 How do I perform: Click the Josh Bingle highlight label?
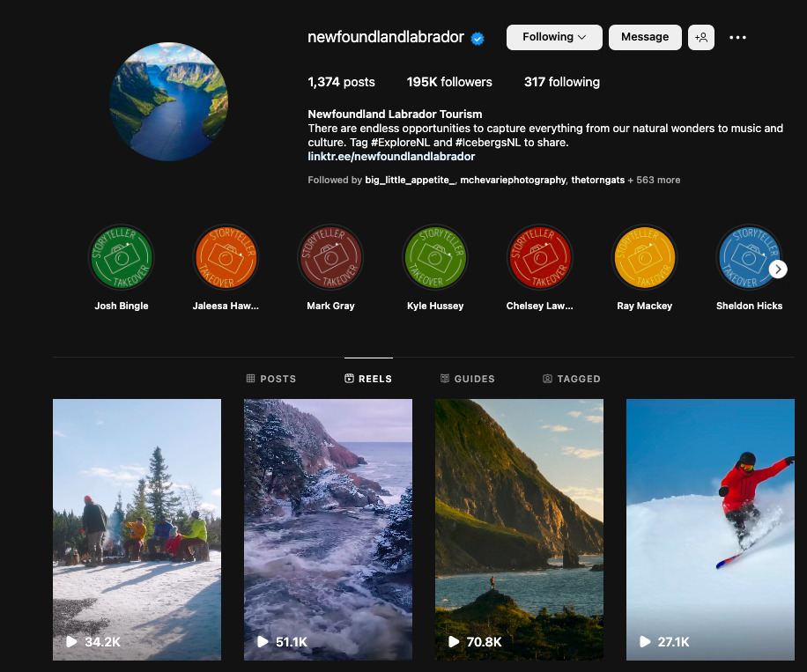tap(121, 306)
